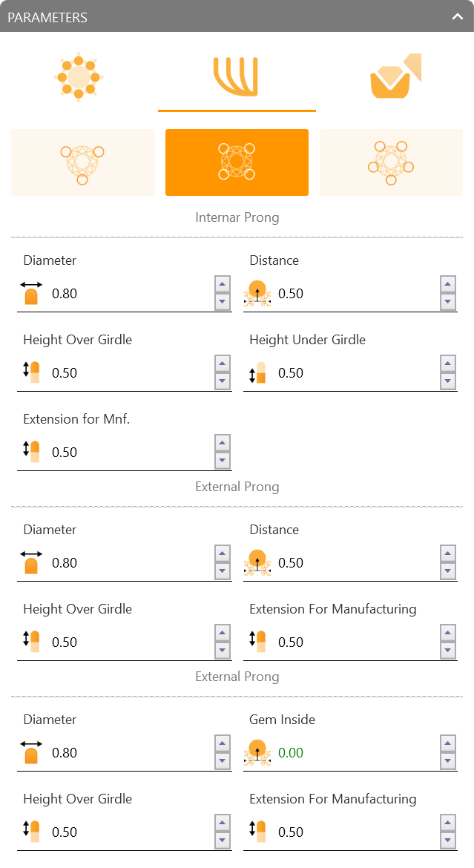Click the Extension for Mnf. icon

click(x=32, y=452)
